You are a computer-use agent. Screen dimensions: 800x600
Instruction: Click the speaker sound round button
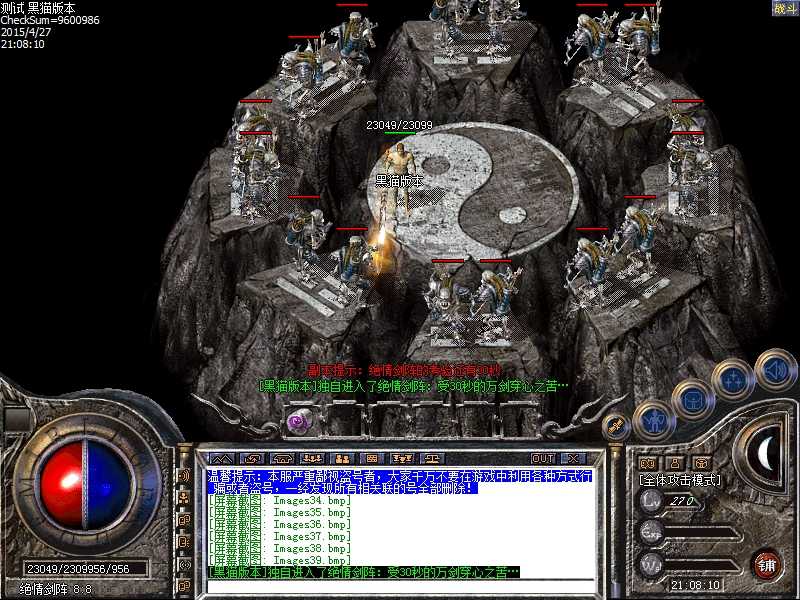coord(776,370)
